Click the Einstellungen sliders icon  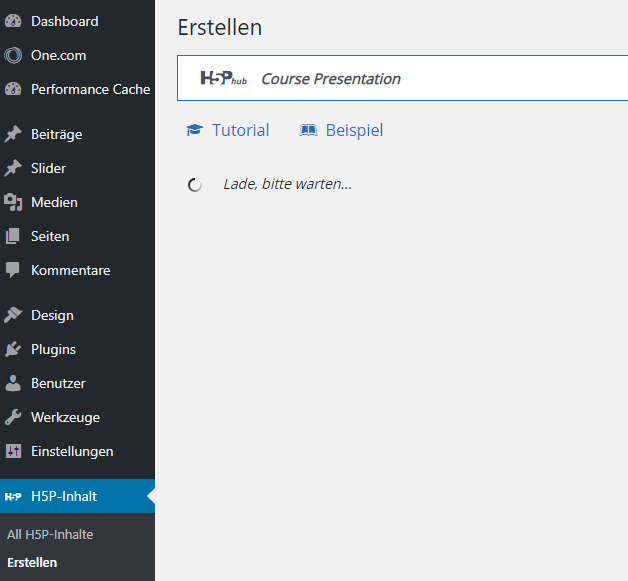pos(13,451)
